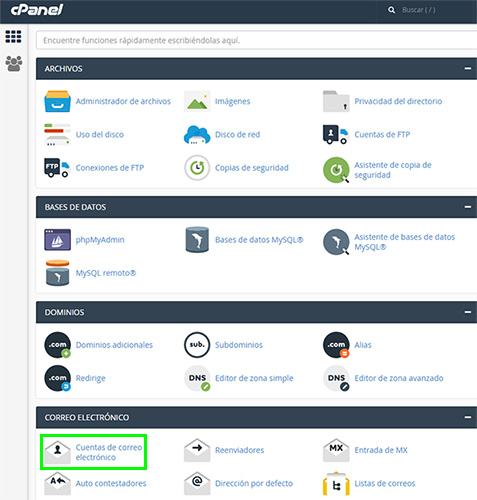This screenshot has height=500, width=477.
Task: Open the Conexiones de FTP link
Action: tap(110, 168)
